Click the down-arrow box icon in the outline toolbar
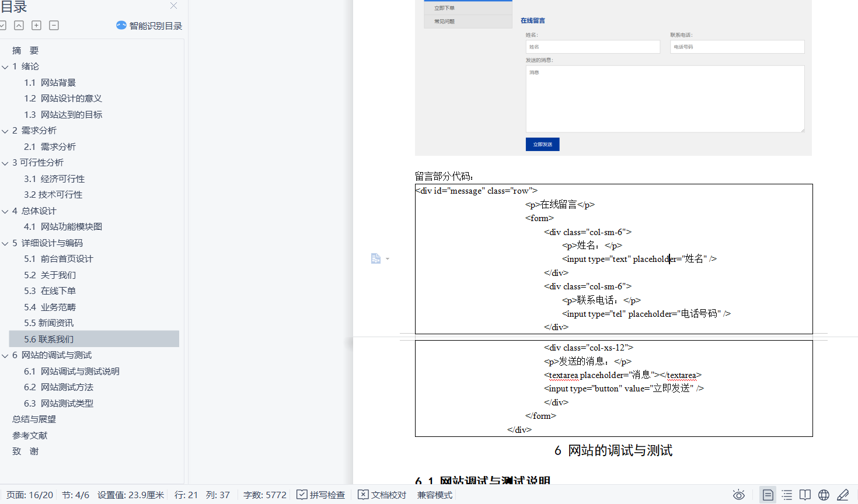This screenshot has height=504, width=858. point(2,25)
